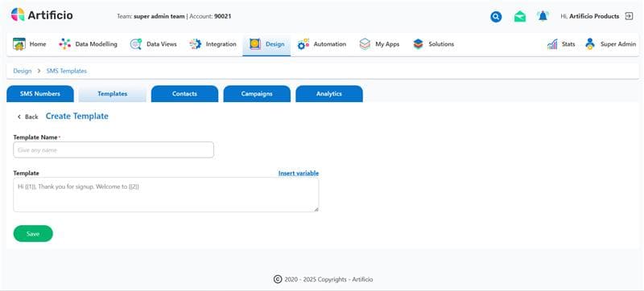This screenshot has height=291, width=644.
Task: Open the Super Admin menu item
Action: (618, 44)
